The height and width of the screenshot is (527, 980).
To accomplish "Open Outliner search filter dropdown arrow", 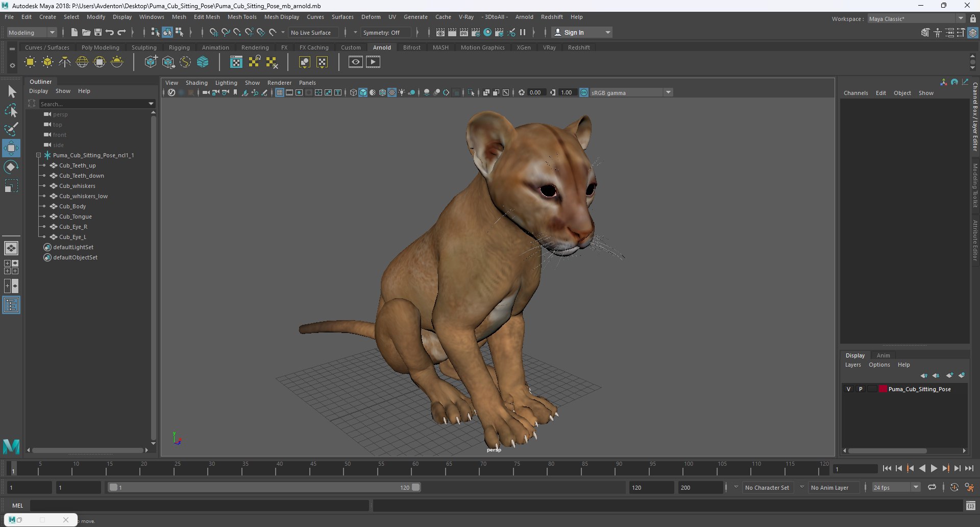I will tap(151, 104).
